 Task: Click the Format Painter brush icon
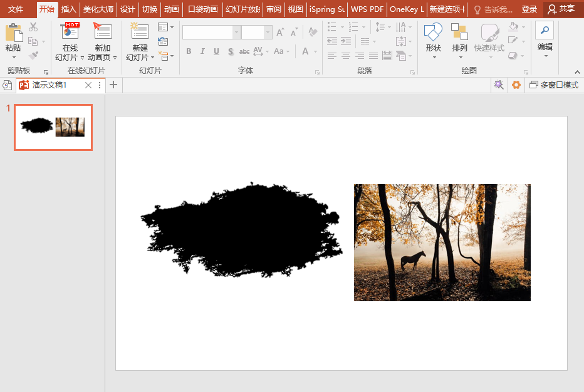(33, 56)
